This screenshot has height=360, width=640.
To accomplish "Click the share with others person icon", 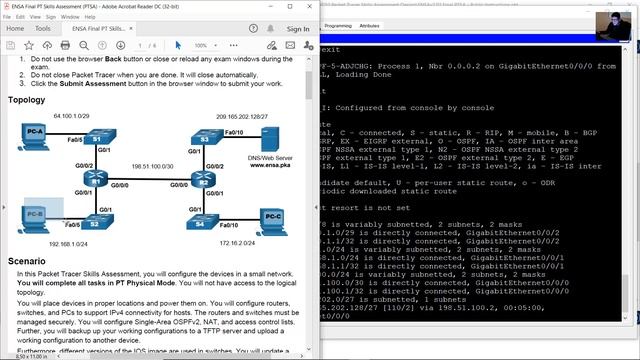I will coord(309,45).
